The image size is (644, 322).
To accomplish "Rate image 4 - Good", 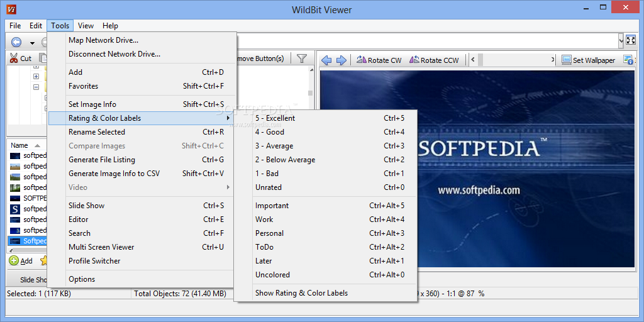I will [x=326, y=132].
